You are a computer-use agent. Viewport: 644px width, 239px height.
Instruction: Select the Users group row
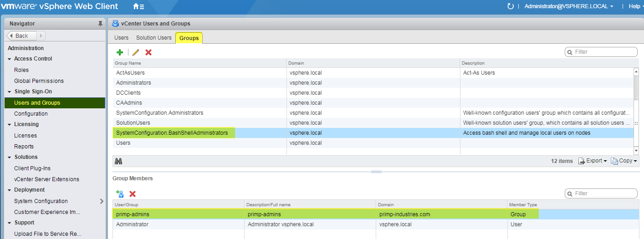[373, 143]
